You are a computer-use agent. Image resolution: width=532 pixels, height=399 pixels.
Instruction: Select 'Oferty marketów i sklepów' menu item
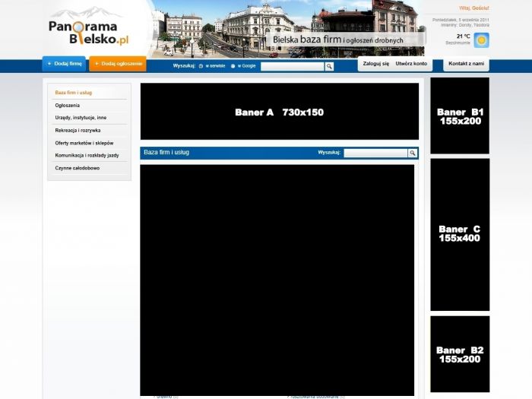(84, 142)
